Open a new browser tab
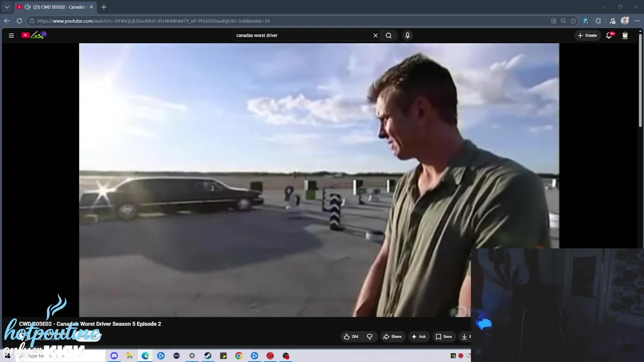Viewport: 644px width, 362px height. [x=104, y=7]
